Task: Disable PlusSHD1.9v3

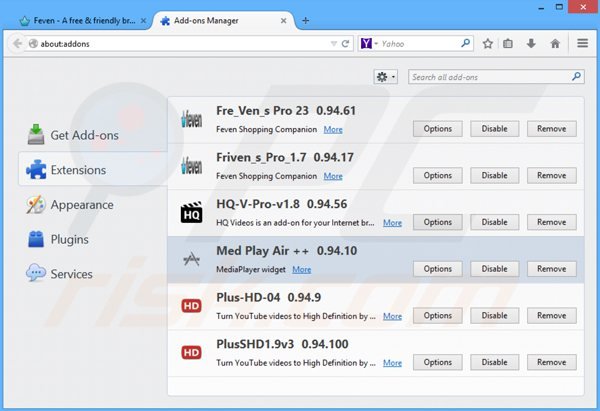Action: [494, 362]
